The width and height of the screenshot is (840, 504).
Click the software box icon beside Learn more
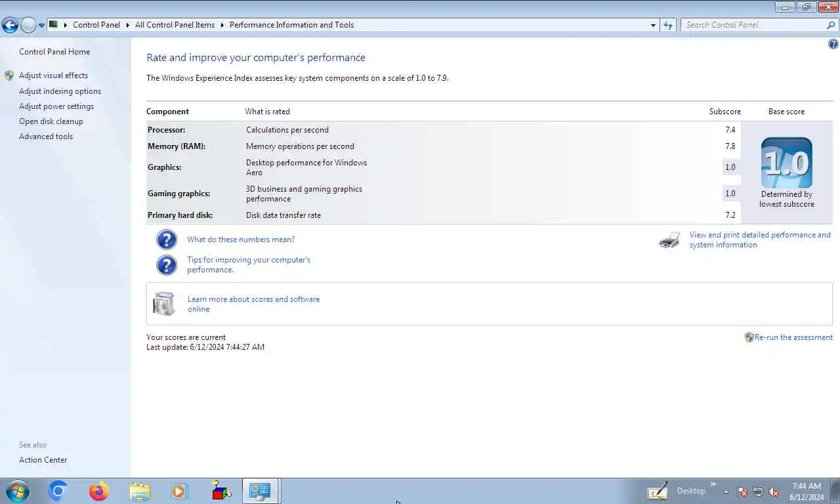(164, 304)
